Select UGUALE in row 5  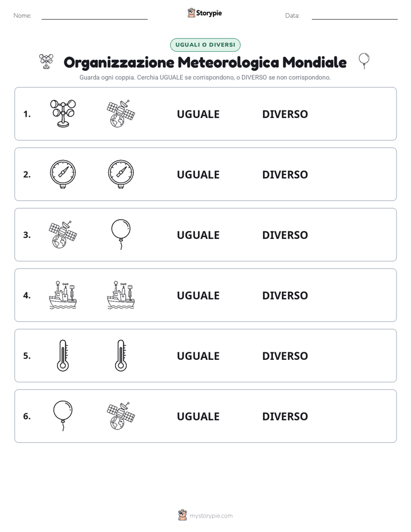tap(198, 356)
